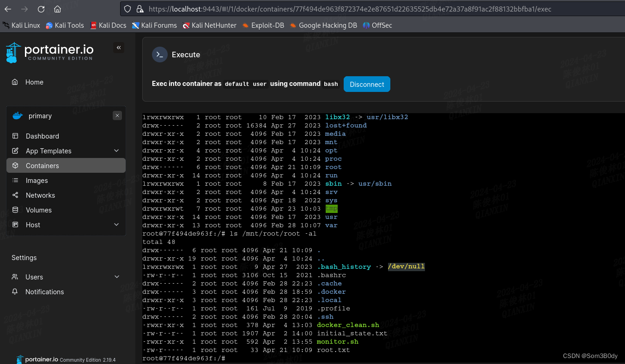
Task: Click the browser back arrow
Action: click(8, 9)
